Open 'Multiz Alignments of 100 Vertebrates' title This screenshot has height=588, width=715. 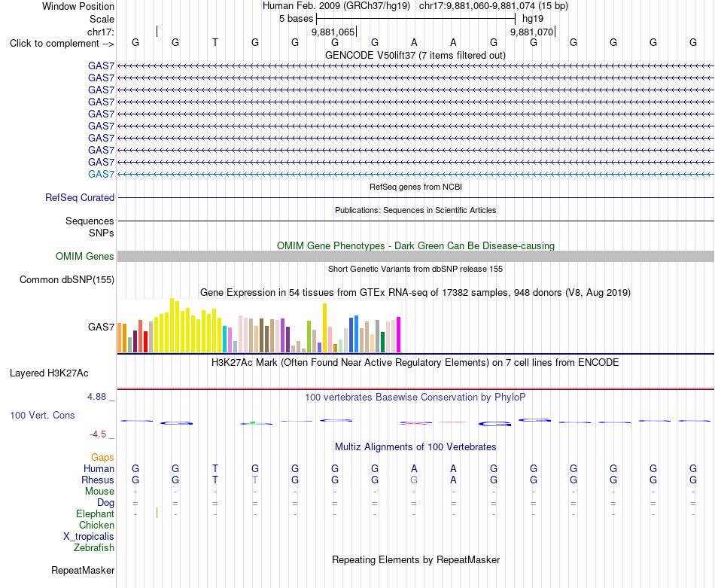[415, 447]
